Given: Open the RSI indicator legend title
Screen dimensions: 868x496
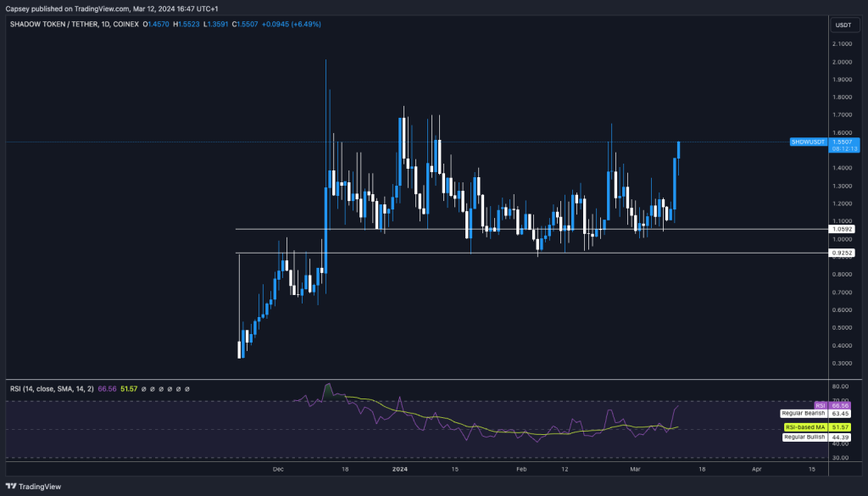Looking at the screenshot, I should [x=49, y=388].
